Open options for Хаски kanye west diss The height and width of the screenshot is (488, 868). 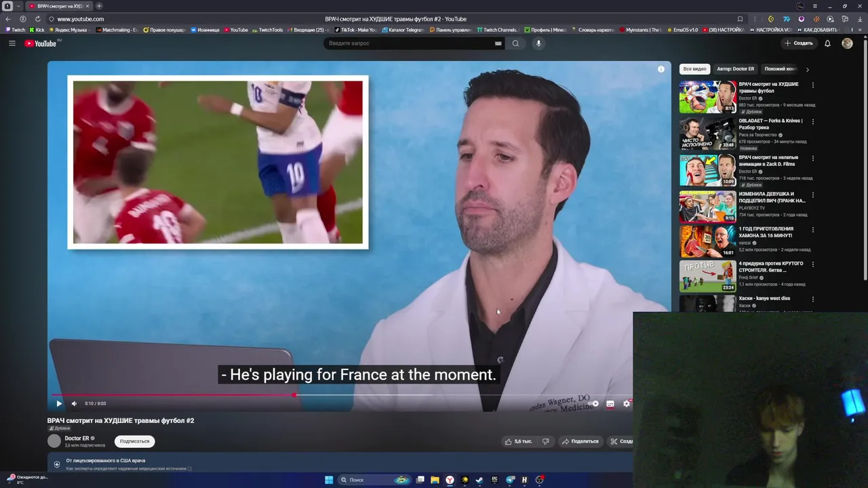point(812,299)
